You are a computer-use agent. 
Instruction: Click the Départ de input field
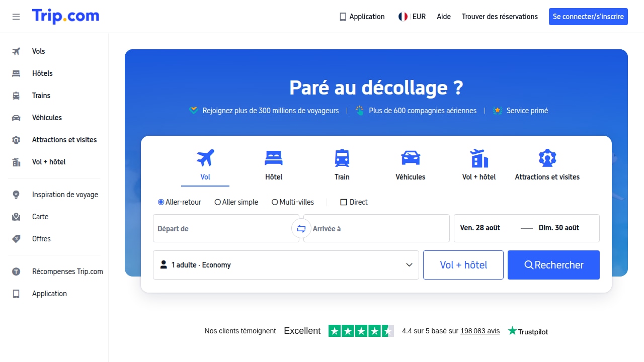[226, 229]
